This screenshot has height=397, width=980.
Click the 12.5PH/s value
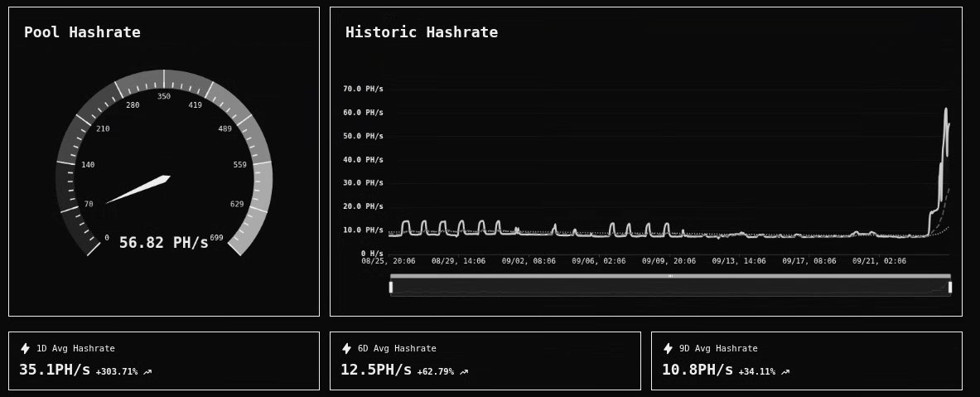(375, 370)
